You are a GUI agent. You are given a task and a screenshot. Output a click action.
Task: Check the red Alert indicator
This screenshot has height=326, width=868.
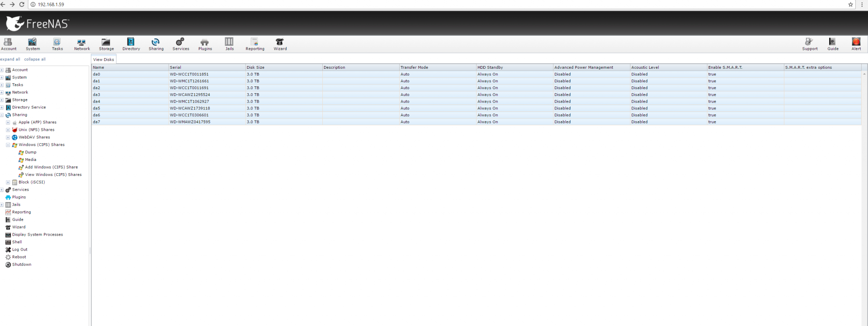[x=856, y=44]
